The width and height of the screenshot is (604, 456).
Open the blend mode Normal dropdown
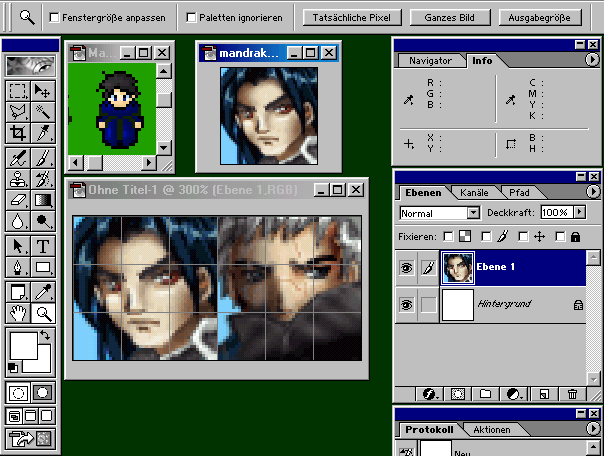pos(473,213)
